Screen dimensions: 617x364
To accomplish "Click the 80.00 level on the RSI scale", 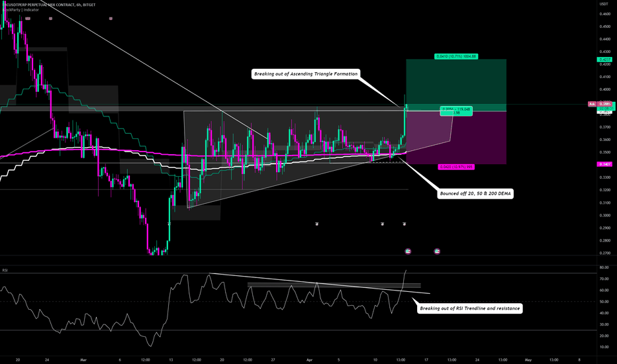I will coord(604,267).
